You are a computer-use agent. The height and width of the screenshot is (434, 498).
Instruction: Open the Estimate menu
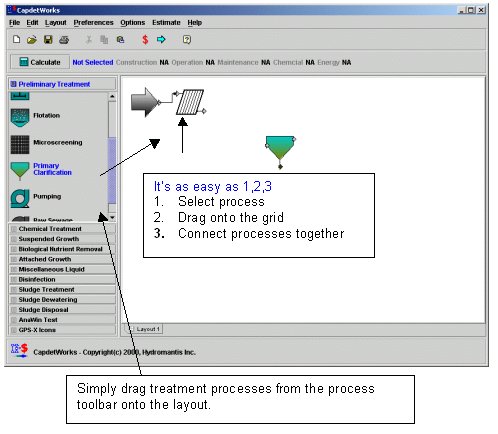coord(166,22)
